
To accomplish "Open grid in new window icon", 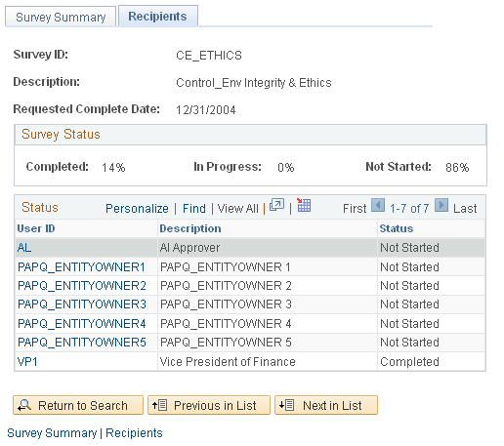I will click(276, 206).
